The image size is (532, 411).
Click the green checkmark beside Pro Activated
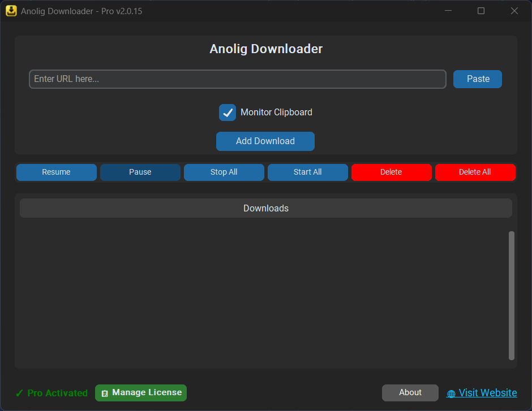[x=19, y=393]
